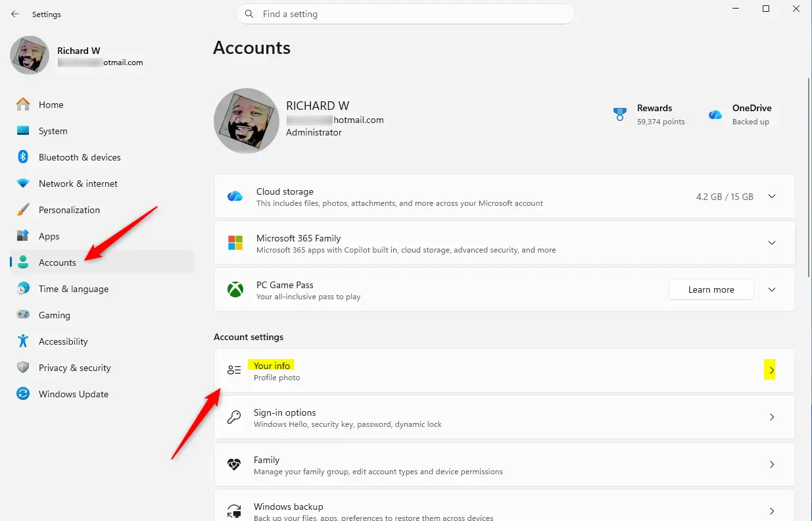Click the Account settings heading
The image size is (812, 521).
coord(249,337)
